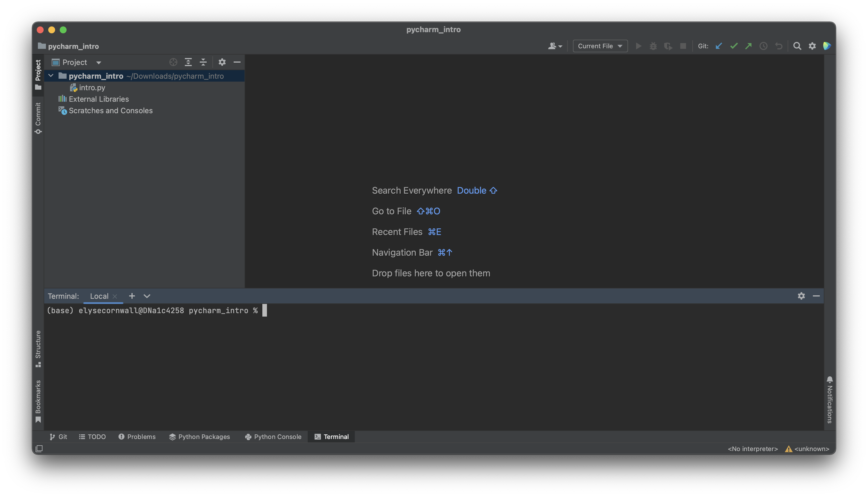The width and height of the screenshot is (868, 497).
Task: Open the Project view dropdown
Action: [x=98, y=62]
